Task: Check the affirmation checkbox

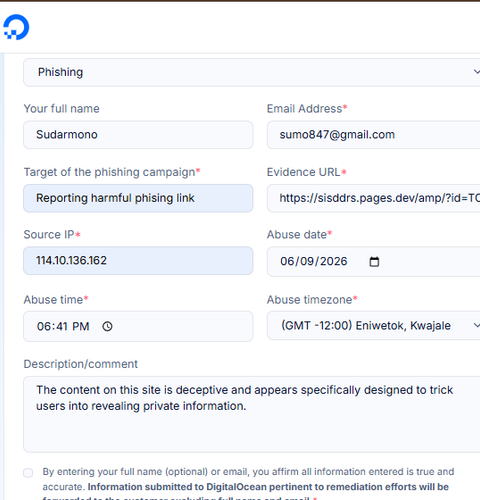Action: tap(28, 473)
